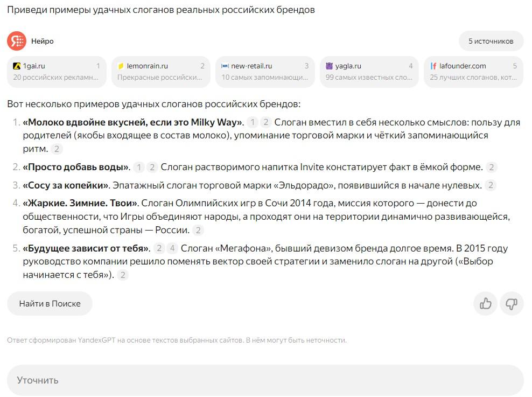Focus the "Уточнить" input field

tap(265, 380)
